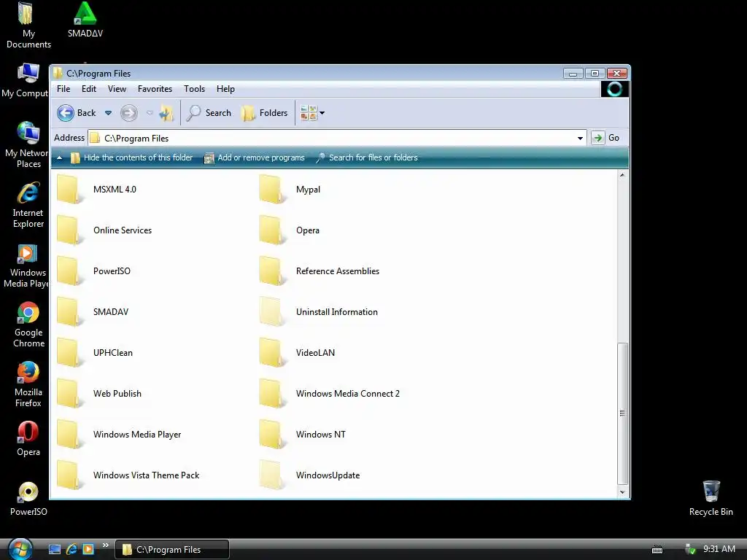Screen dimensions: 747x560
Task: Expand the Address bar dropdown
Action: 580,138
